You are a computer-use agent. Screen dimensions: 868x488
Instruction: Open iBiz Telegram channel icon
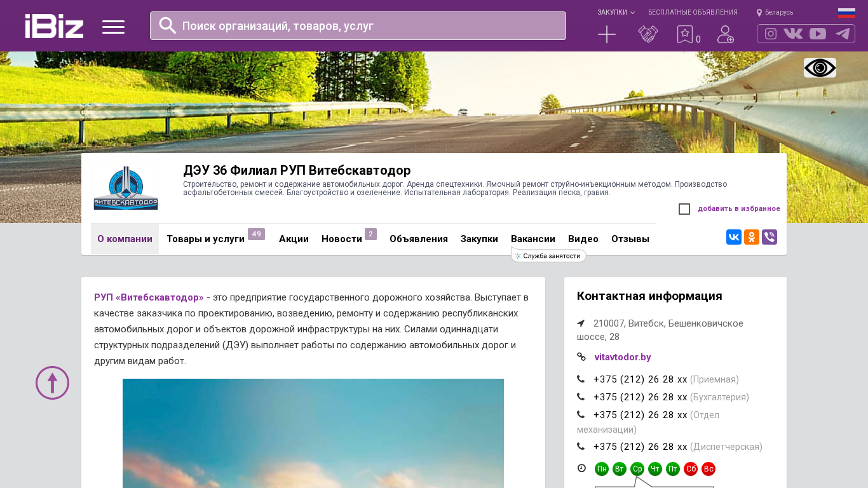pyautogui.click(x=843, y=34)
